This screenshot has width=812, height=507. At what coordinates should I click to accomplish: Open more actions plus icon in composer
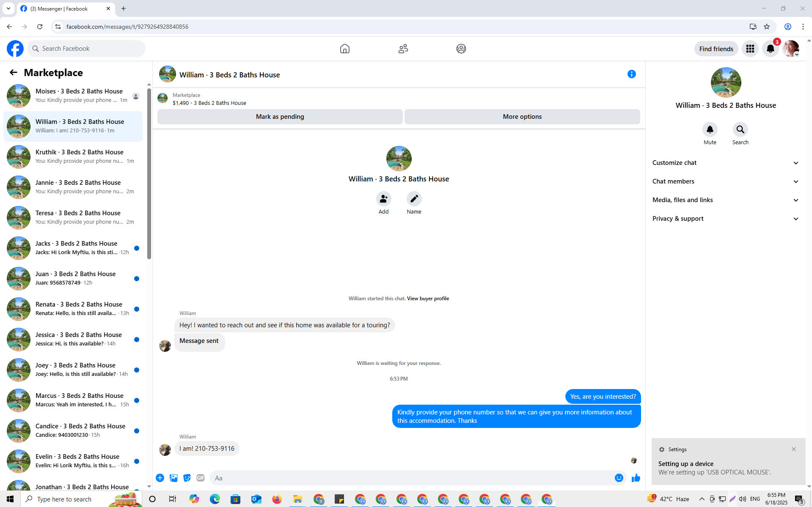click(x=160, y=478)
